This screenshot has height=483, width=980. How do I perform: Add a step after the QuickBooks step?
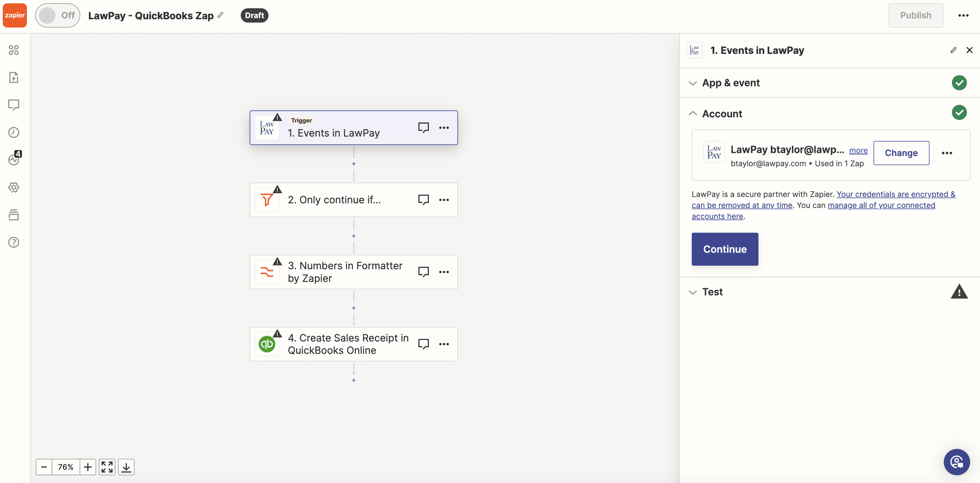click(x=354, y=380)
